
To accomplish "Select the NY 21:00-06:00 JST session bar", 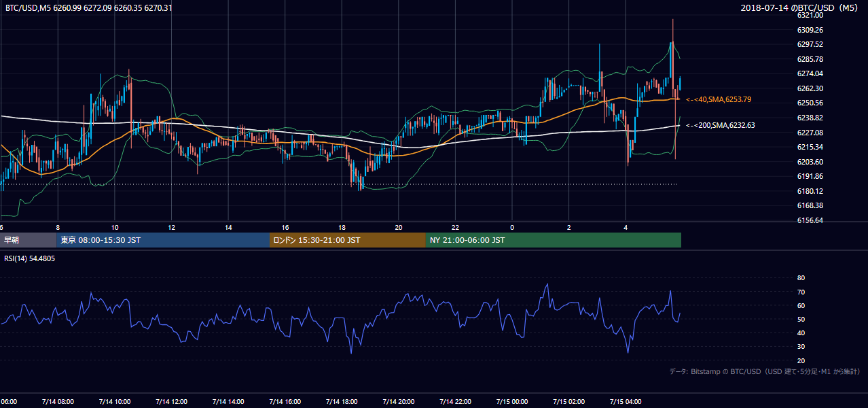I will coord(553,240).
